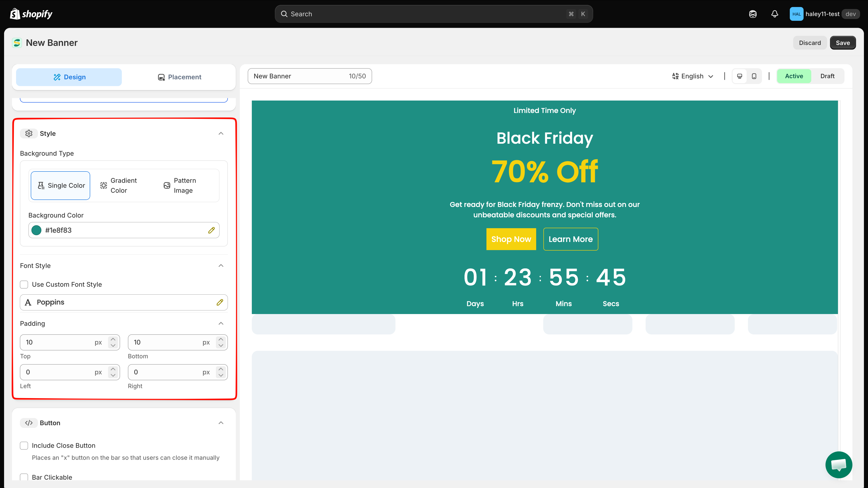Click the HAL account avatar
Image resolution: width=868 pixels, height=488 pixels.
[796, 14]
